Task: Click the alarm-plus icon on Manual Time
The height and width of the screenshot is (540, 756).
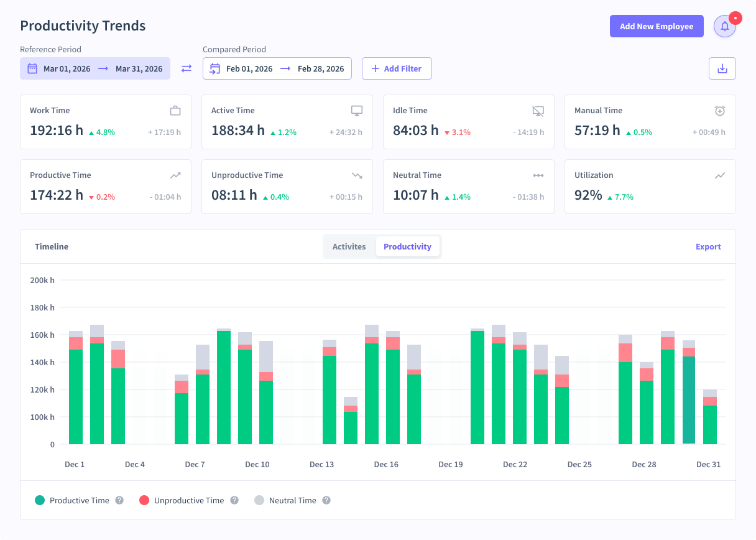Action: tap(720, 111)
